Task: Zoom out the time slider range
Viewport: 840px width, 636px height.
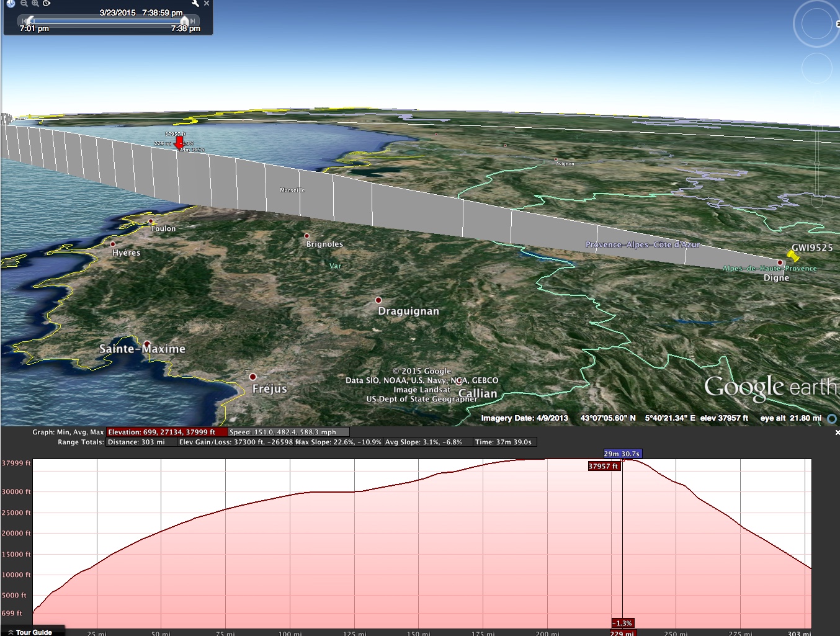Action: pos(24,4)
